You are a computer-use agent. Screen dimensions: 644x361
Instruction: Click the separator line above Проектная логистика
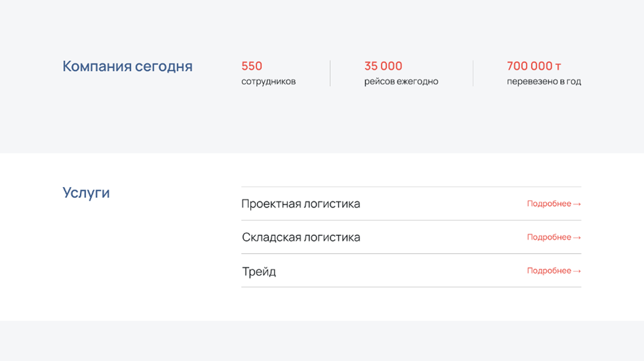tap(411, 187)
